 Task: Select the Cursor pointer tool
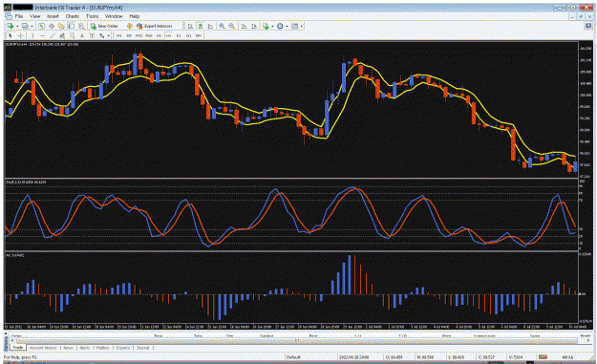(x=11, y=35)
